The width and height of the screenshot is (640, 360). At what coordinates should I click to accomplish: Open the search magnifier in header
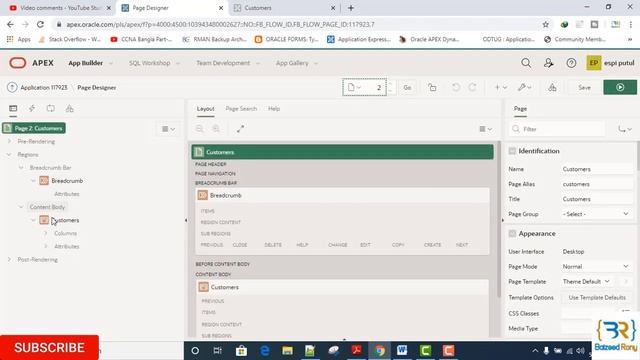tap(526, 63)
